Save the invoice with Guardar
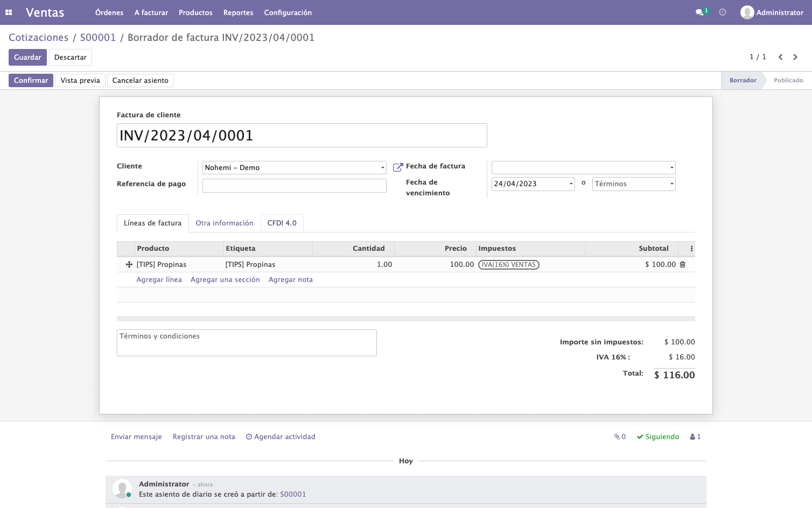This screenshot has height=508, width=812. pos(27,58)
